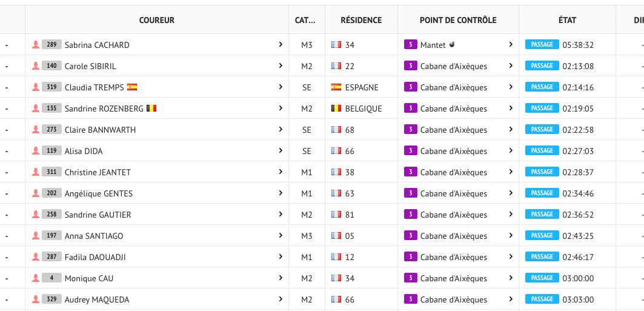The height and width of the screenshot is (311, 644).
Task: Click the runner icon beside Monique CAU
Action: click(x=36, y=278)
